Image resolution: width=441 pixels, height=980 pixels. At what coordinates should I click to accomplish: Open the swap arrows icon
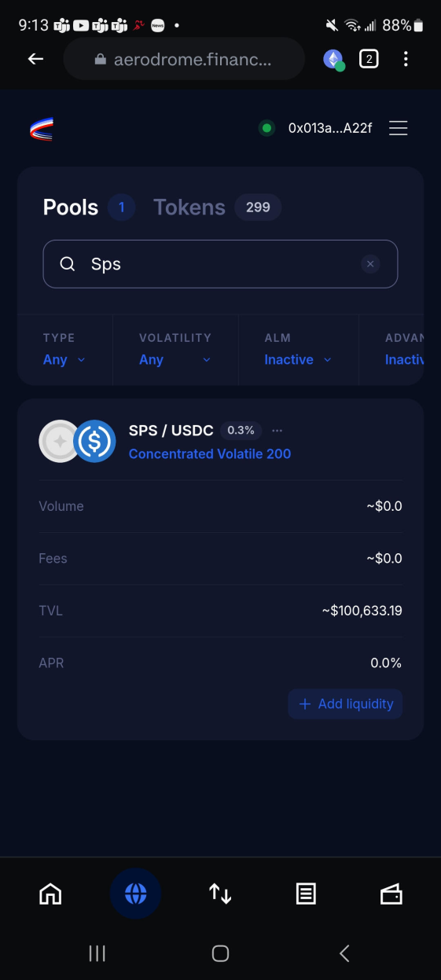[220, 894]
